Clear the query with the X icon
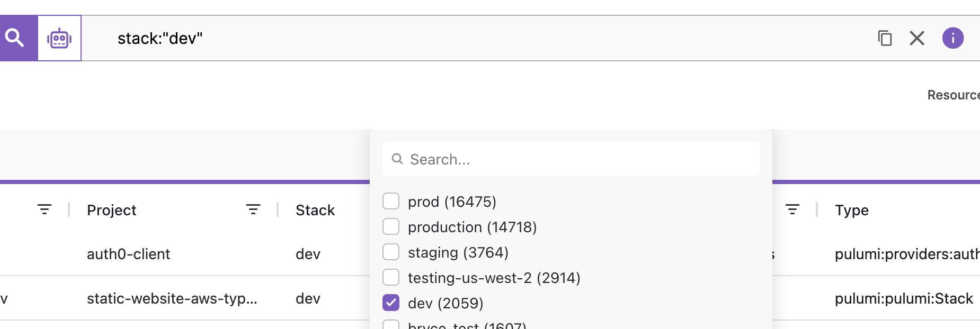 pyautogui.click(x=917, y=38)
